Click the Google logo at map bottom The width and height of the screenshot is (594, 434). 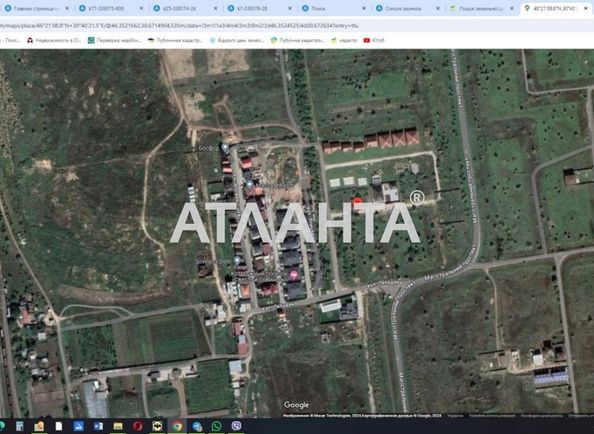296,405
